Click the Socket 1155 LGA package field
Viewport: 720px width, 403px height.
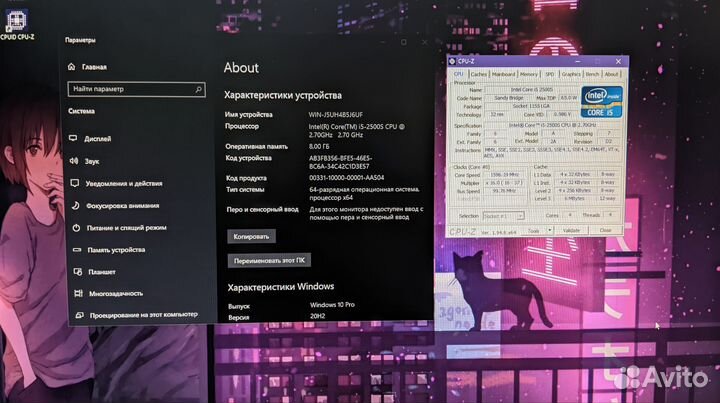click(x=532, y=106)
